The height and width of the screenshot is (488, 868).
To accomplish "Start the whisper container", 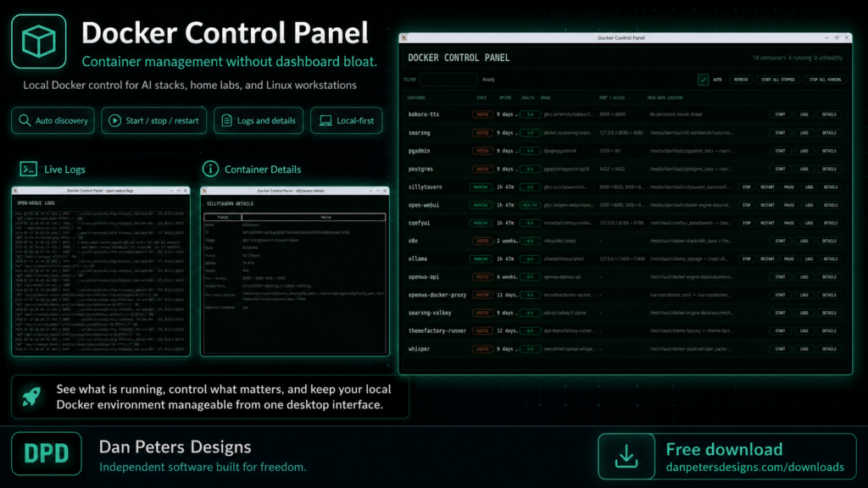I will [x=780, y=349].
